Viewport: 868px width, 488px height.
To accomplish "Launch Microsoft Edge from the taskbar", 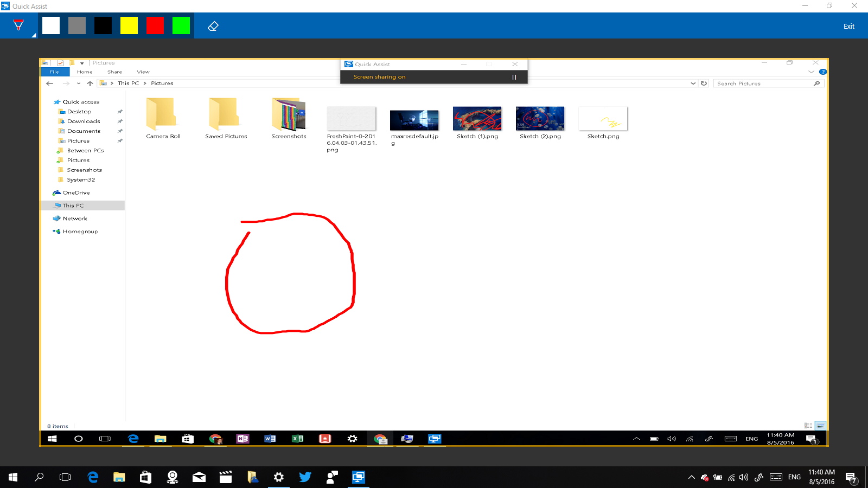I will pyautogui.click(x=93, y=477).
